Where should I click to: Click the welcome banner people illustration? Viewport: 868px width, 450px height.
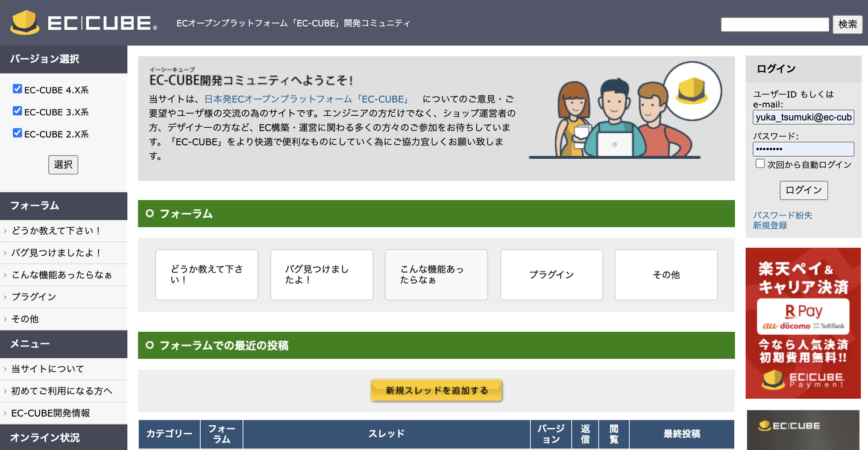(615, 119)
